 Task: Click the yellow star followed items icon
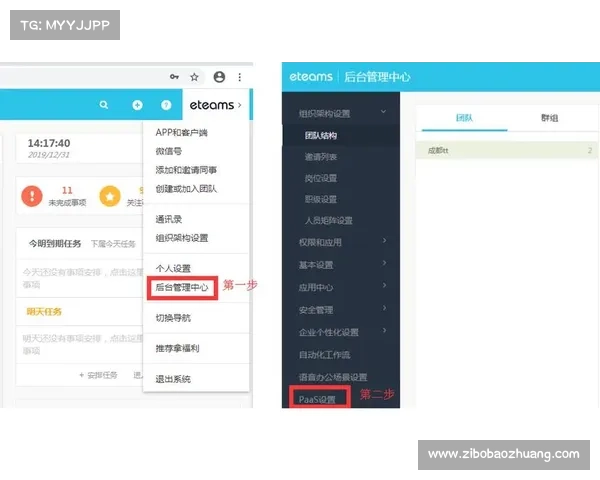[110, 196]
